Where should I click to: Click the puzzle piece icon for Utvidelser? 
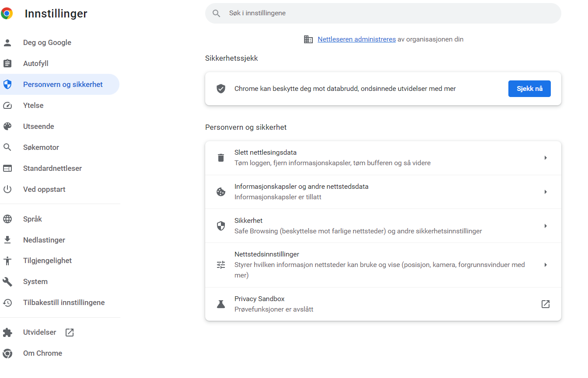pyautogui.click(x=7, y=333)
